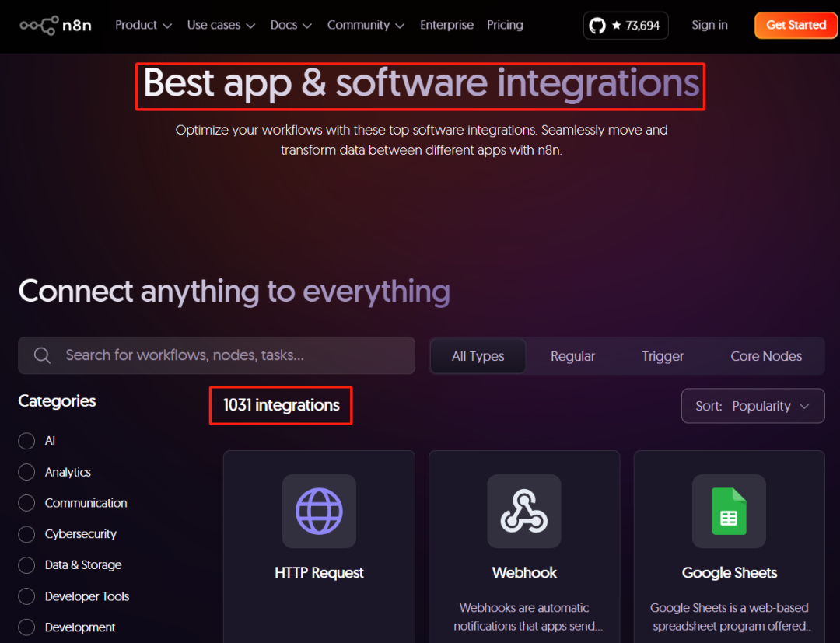Select the Developer Tools category radio
Screen dimensions: 840x643
point(26,596)
